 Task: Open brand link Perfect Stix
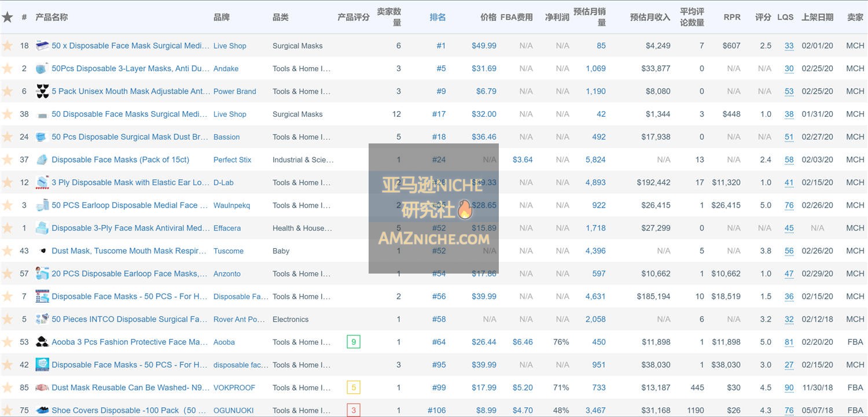coord(232,160)
